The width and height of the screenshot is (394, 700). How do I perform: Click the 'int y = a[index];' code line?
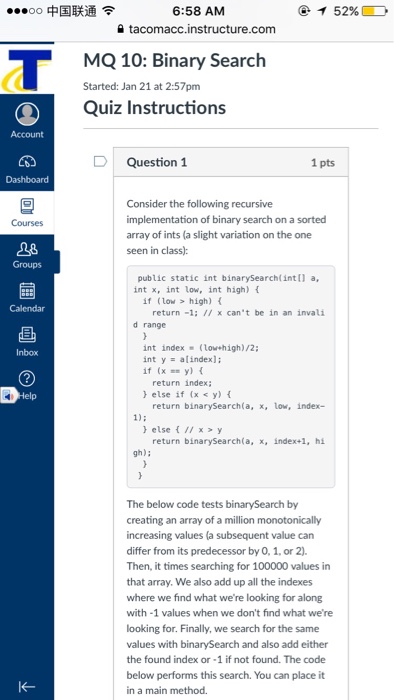point(182,359)
